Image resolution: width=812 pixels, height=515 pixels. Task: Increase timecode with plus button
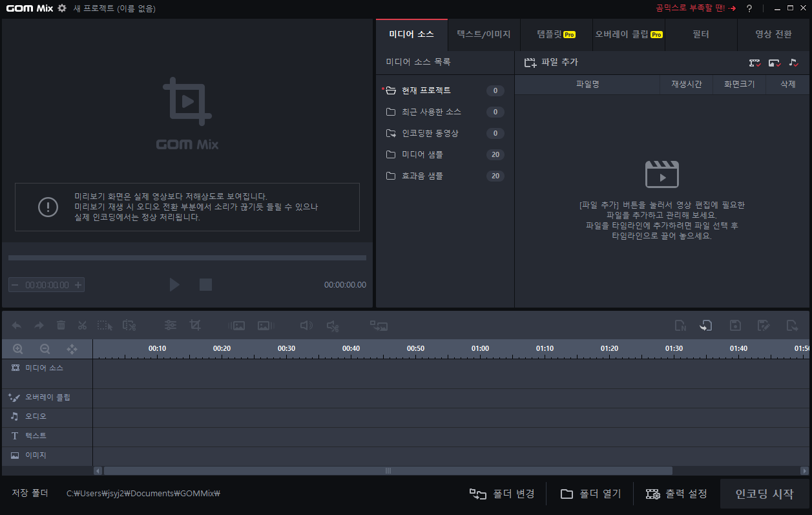[78, 285]
